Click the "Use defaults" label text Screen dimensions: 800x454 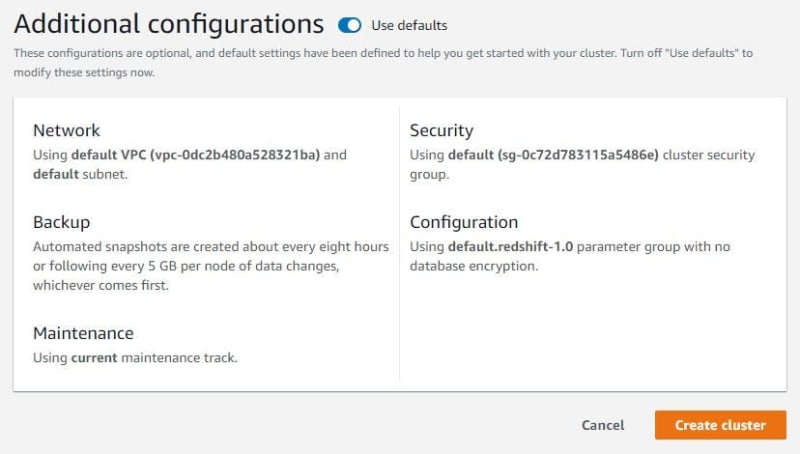tap(409, 26)
